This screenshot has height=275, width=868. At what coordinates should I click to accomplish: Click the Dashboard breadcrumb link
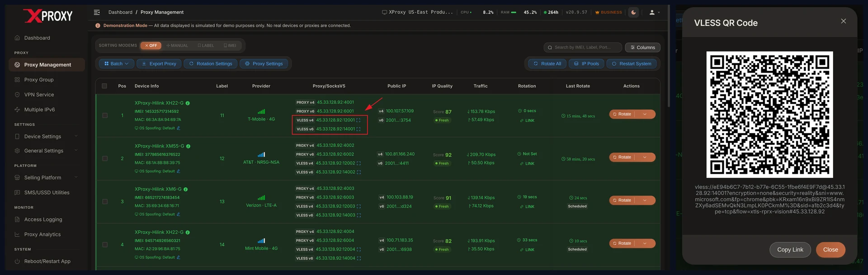(x=120, y=12)
